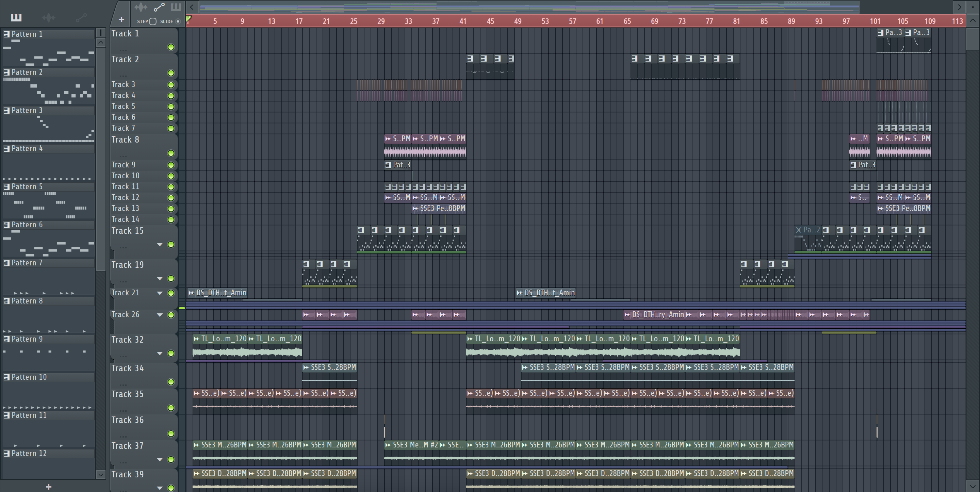This screenshot has width=980, height=492.
Task: Toggle the mute LED on Track 34
Action: pyautogui.click(x=171, y=382)
